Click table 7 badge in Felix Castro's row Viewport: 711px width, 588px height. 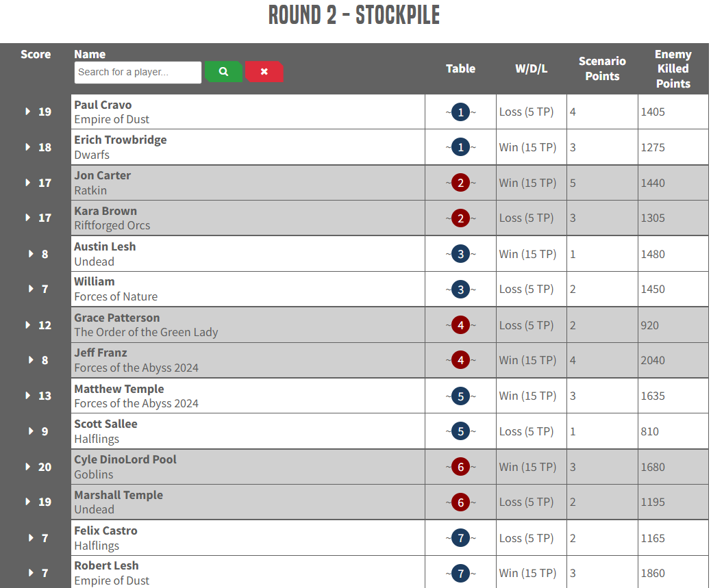(461, 538)
